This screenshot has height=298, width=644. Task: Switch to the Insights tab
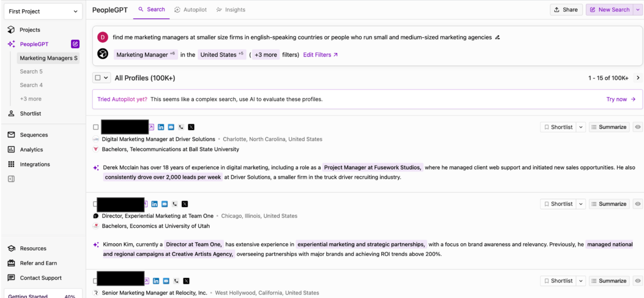coord(231,9)
